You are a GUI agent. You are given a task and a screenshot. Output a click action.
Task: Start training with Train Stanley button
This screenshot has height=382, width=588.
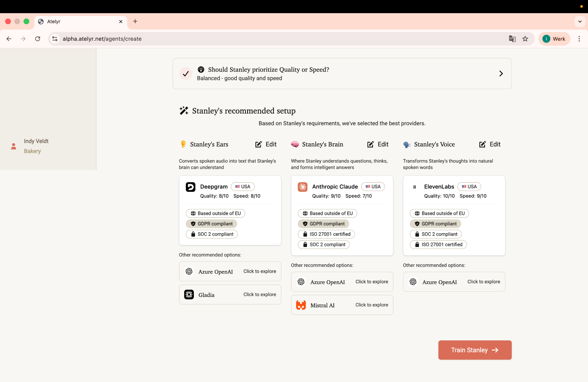(475, 350)
